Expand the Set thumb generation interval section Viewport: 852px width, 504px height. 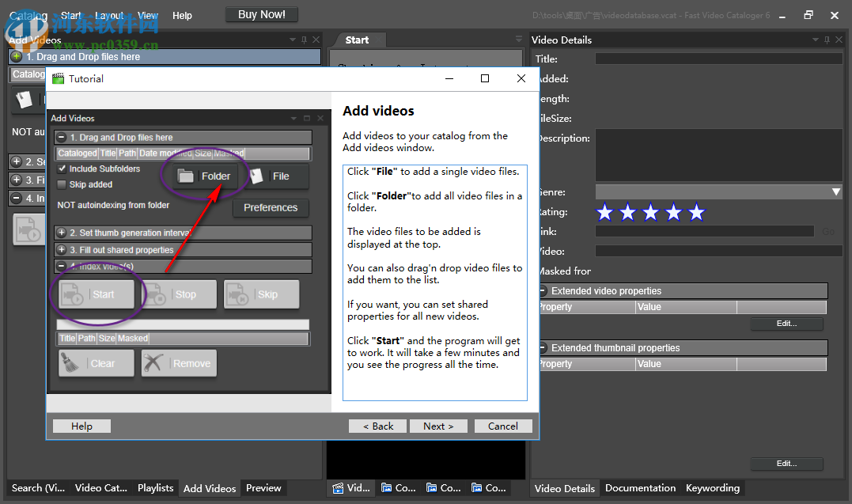point(62,232)
